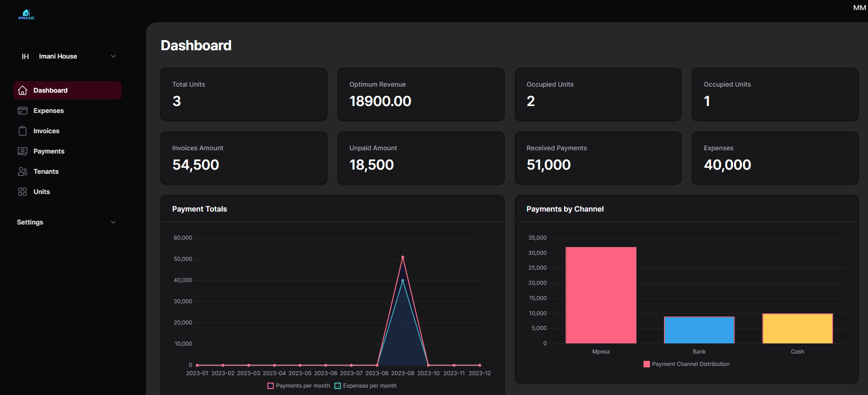
Task: Click the IH property initials badge
Action: pyautogui.click(x=25, y=56)
